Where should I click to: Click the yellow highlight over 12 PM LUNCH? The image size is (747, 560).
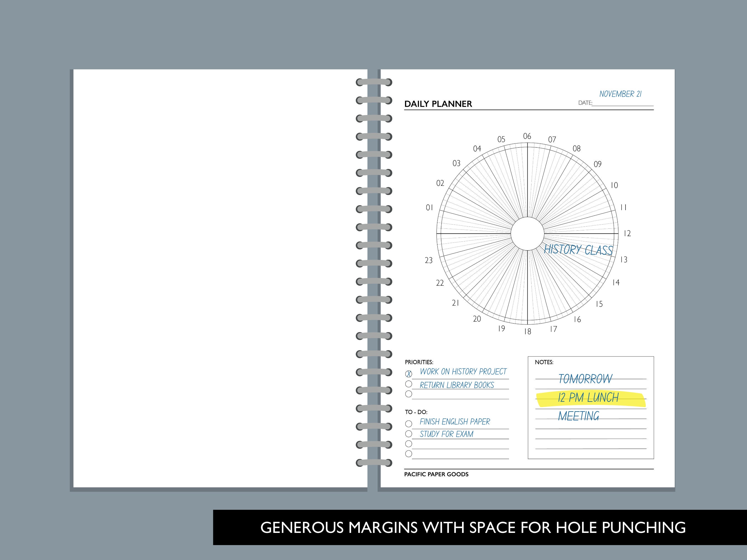point(588,398)
